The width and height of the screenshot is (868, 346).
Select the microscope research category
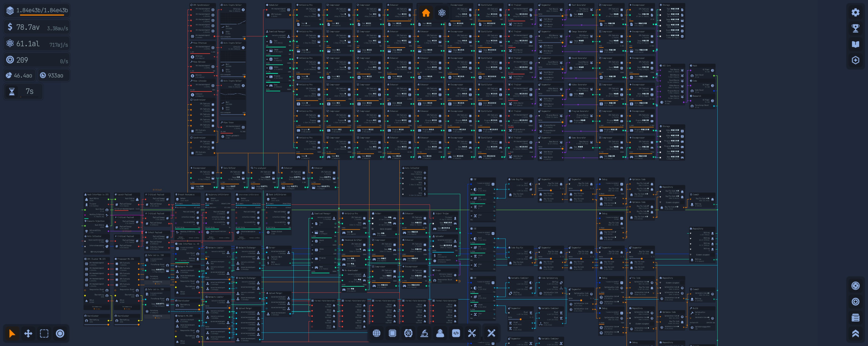pos(424,333)
